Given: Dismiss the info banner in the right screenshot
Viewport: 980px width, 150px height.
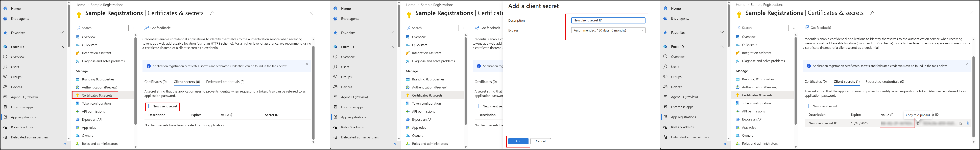Looking at the screenshot, I should tap(967, 64).
